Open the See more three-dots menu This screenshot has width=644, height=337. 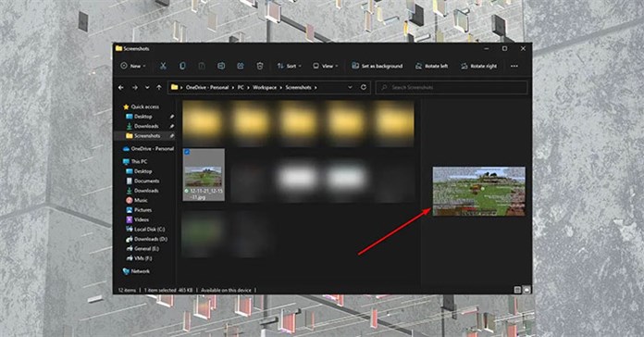point(514,66)
